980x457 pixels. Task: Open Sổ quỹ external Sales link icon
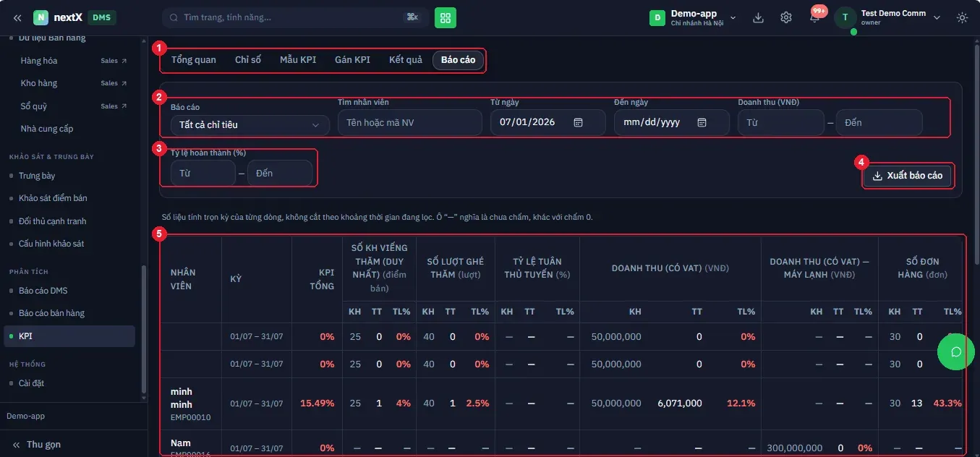[124, 106]
